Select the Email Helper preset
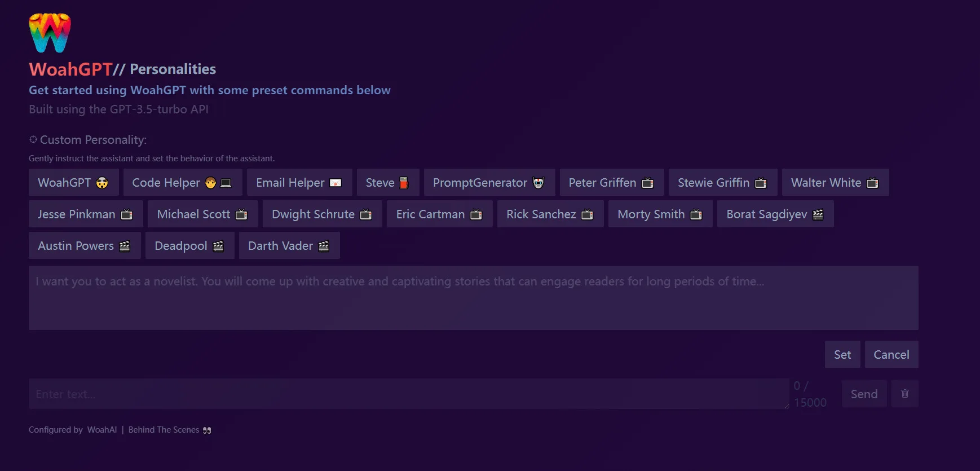980x471 pixels. pos(299,182)
